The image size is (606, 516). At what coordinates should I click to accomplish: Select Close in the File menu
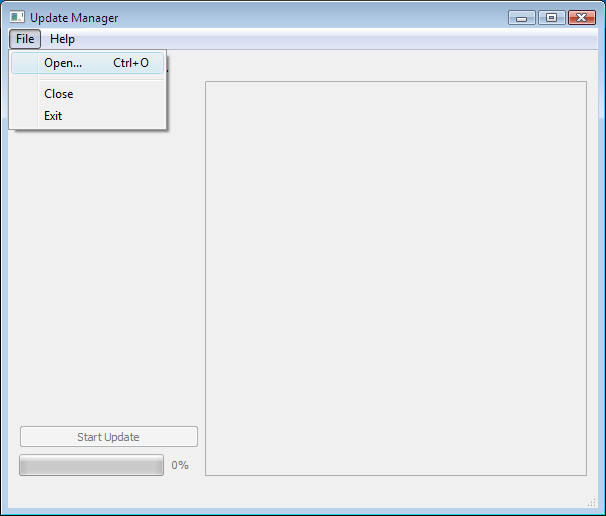[x=59, y=94]
